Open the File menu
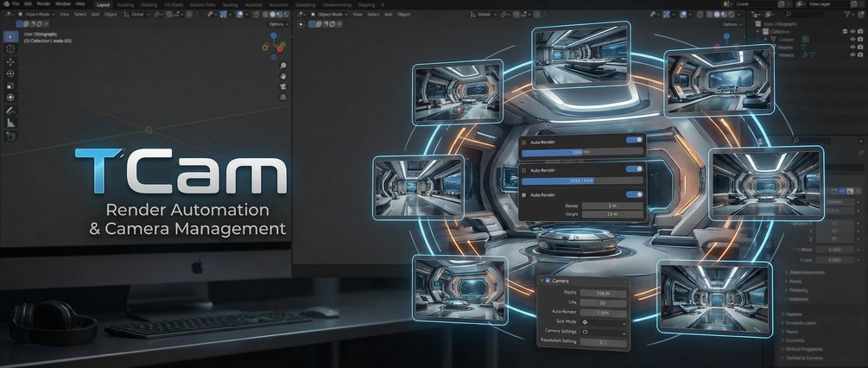The image size is (868, 368). click(x=16, y=3)
